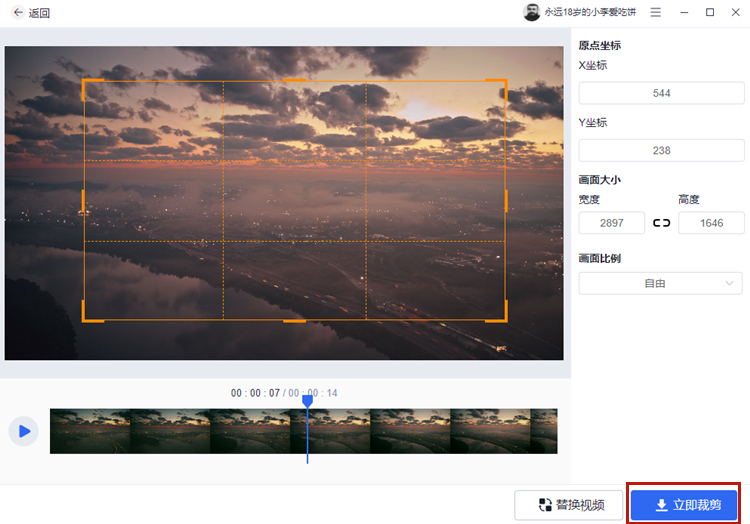Click the 画面大小 heading

point(599,180)
